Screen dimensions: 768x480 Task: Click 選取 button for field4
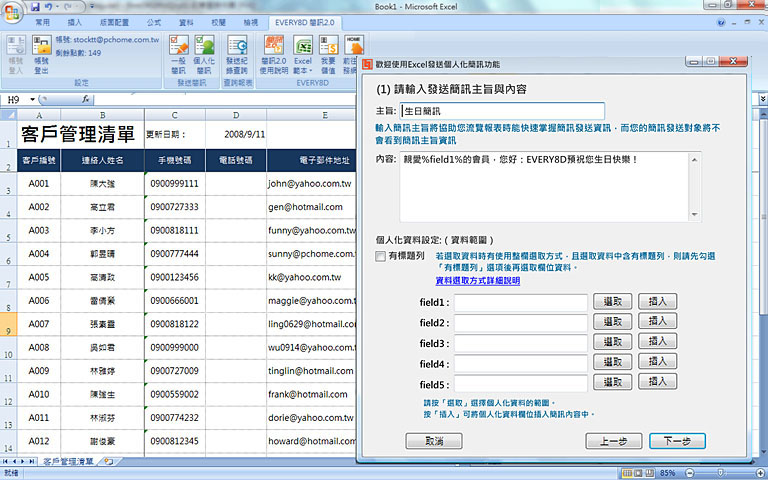pyautogui.click(x=612, y=362)
